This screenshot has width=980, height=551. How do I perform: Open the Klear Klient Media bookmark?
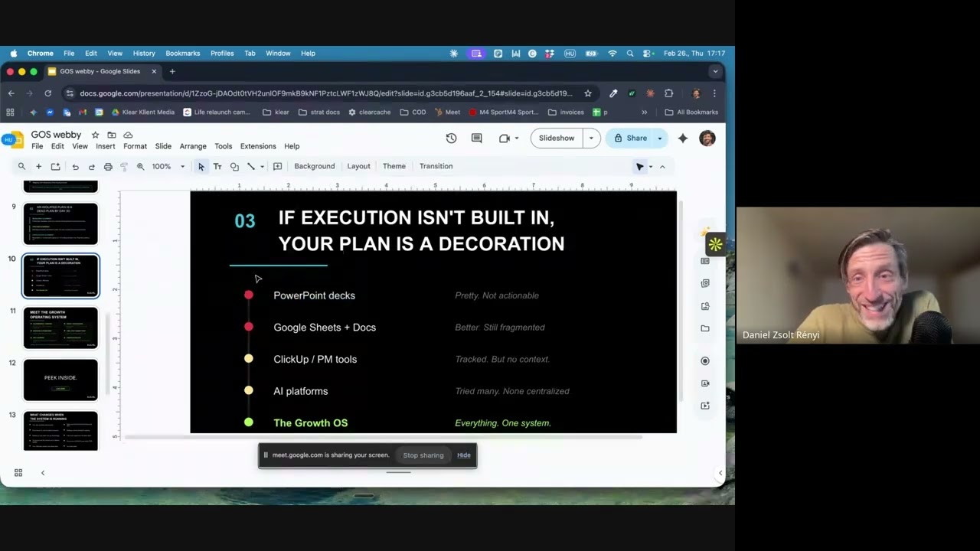point(142,112)
